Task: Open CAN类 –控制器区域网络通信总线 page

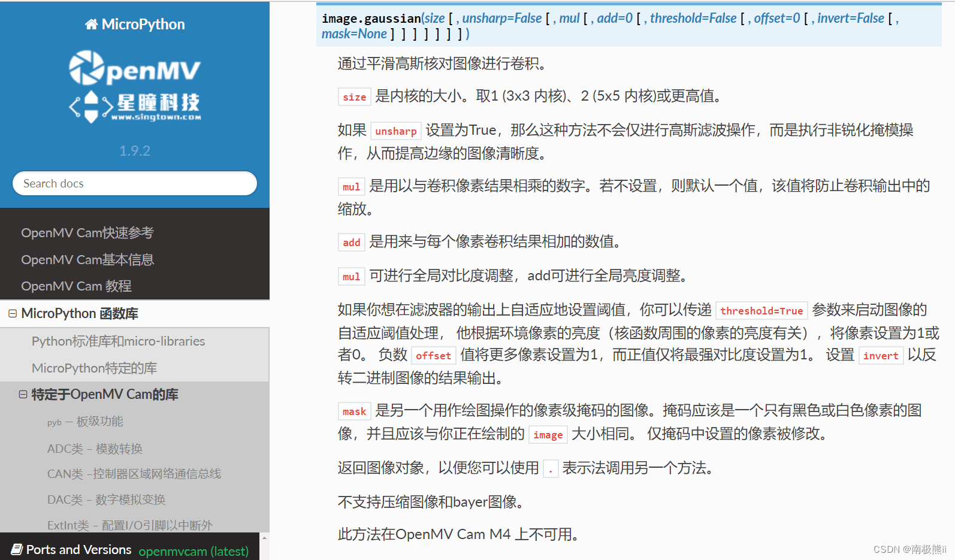Action: (134, 474)
